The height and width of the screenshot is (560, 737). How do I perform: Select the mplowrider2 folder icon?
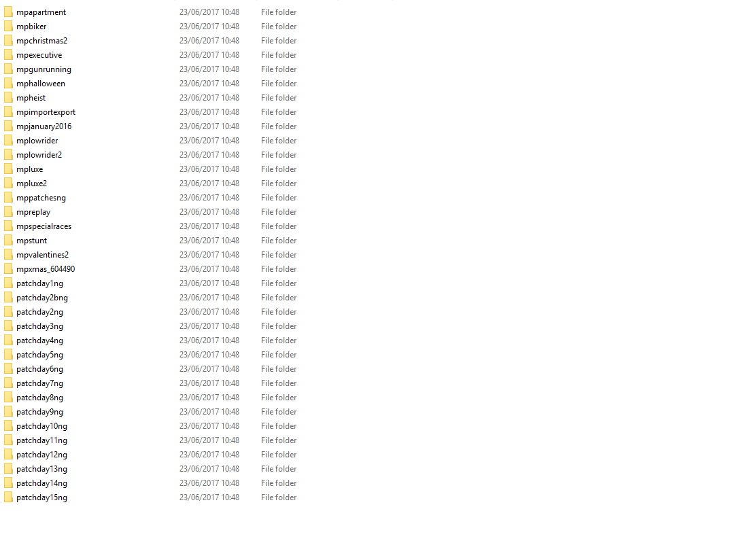tap(8, 155)
